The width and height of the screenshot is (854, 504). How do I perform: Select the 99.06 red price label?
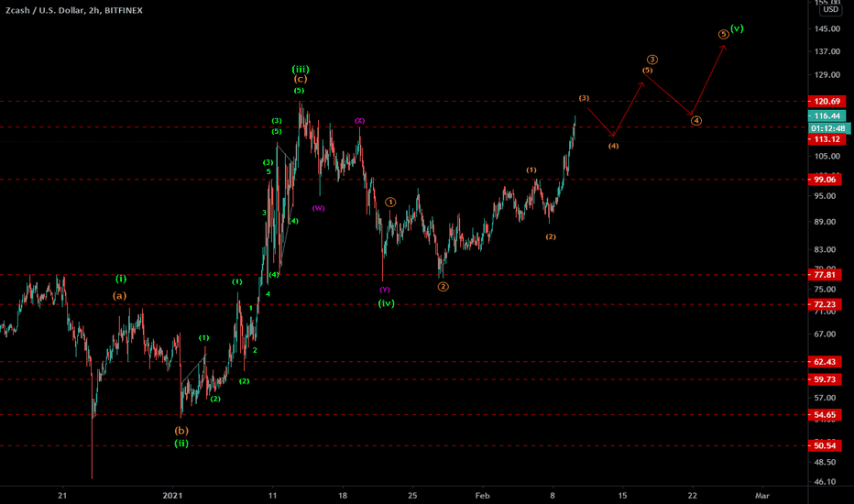tap(825, 180)
